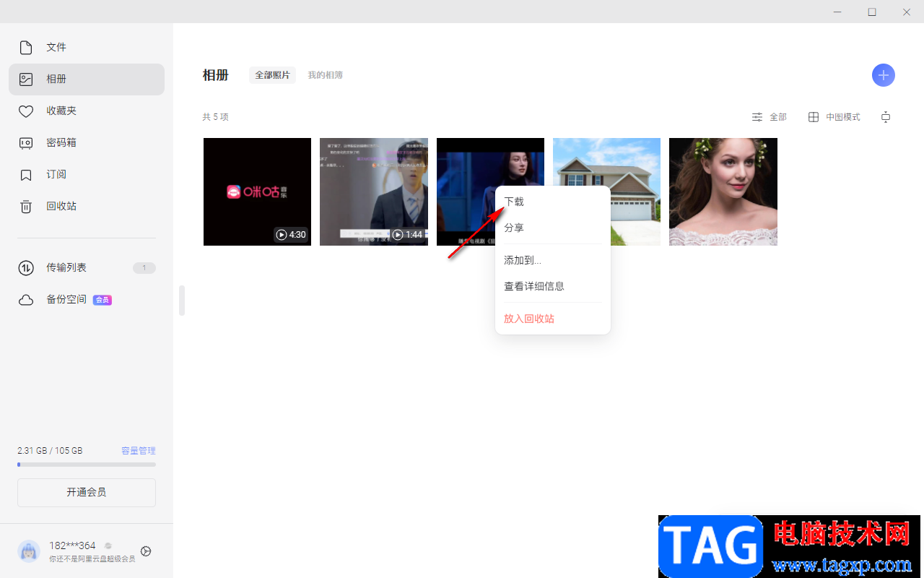Click the 开通会员 button
924x578 pixels.
pos(87,493)
